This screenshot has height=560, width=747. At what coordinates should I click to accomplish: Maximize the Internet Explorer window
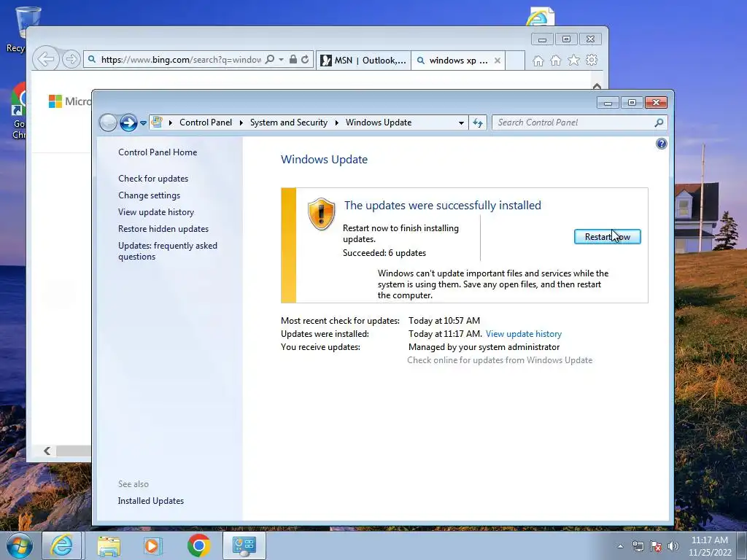pyautogui.click(x=566, y=39)
